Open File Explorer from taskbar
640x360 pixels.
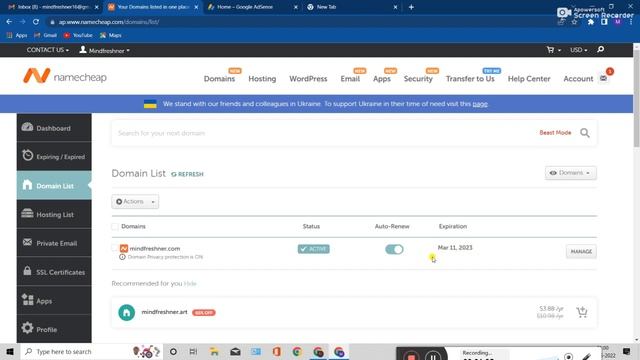click(x=214, y=351)
